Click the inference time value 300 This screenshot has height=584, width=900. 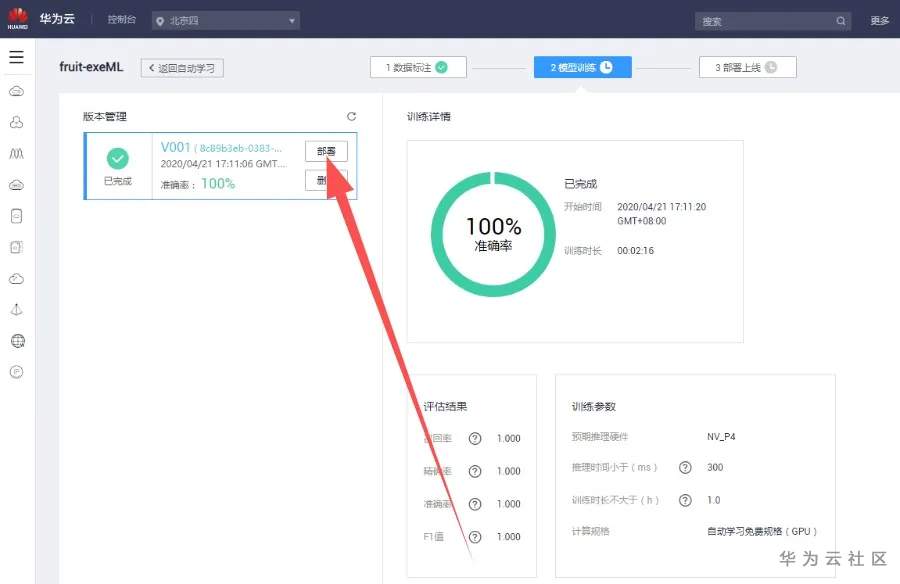point(715,467)
